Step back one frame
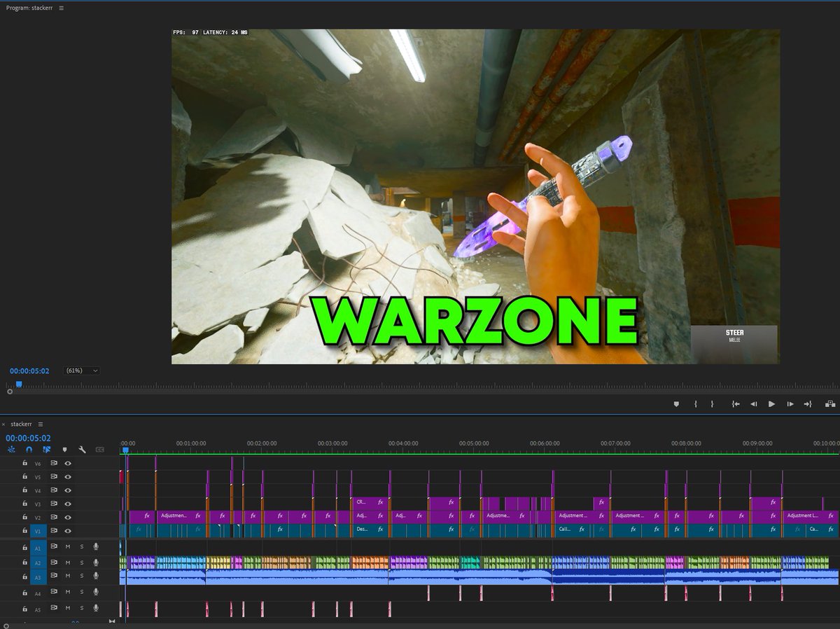840x629 pixels. (754, 404)
